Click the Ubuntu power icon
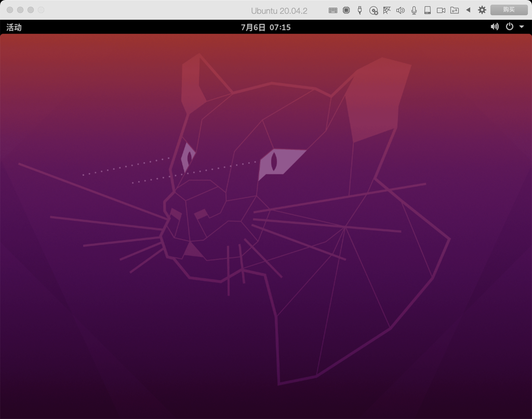The height and width of the screenshot is (419, 532). click(x=509, y=27)
